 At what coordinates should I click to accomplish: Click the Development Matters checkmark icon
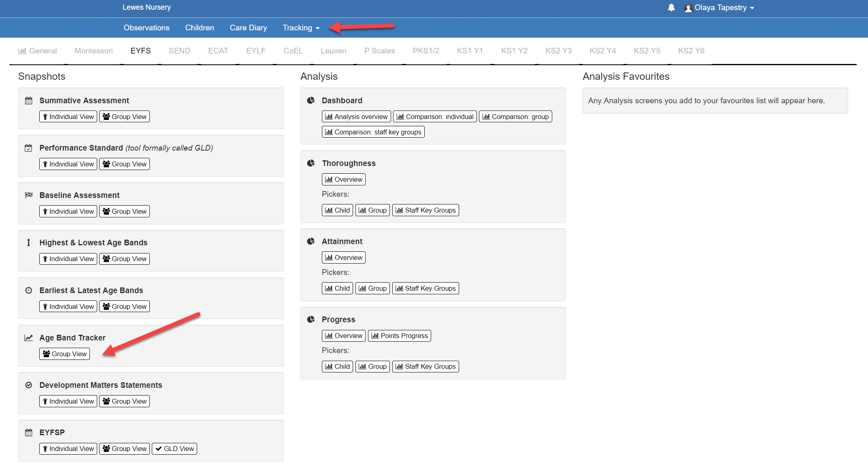coord(29,385)
